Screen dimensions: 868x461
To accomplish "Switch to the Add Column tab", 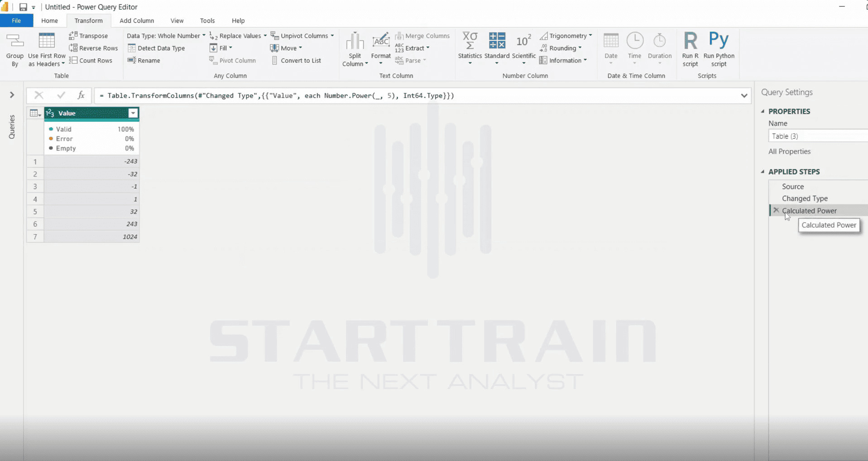I will 137,20.
